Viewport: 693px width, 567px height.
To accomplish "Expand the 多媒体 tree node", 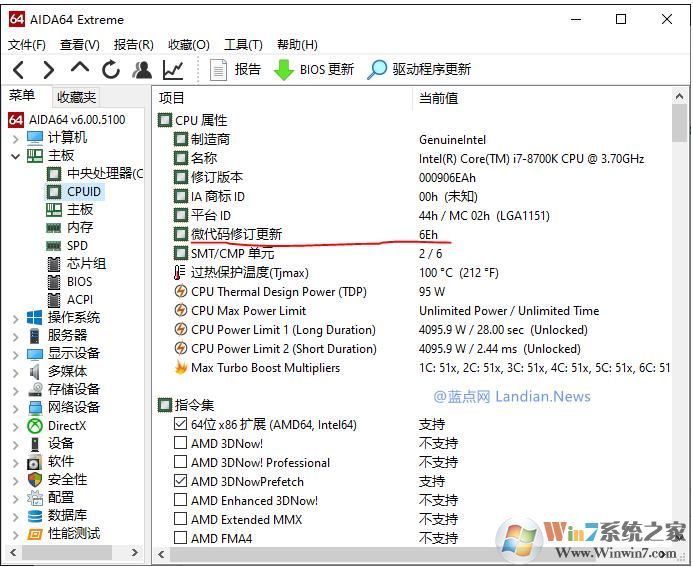I will (16, 373).
